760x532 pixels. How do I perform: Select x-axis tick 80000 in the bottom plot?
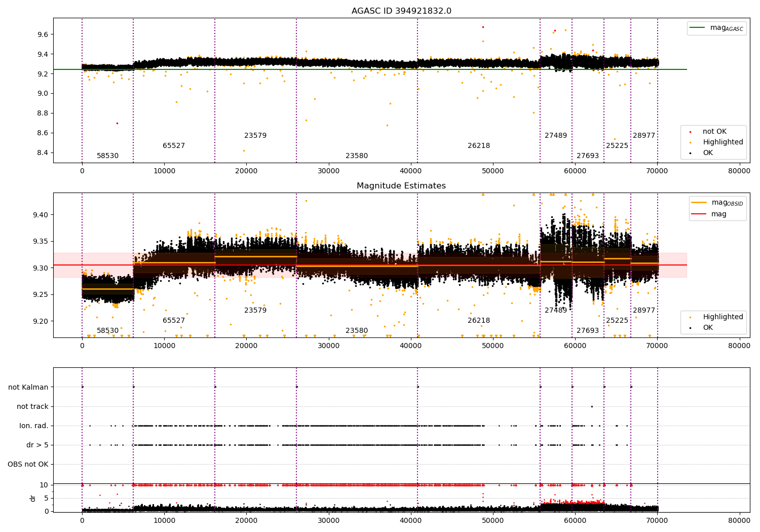[739, 520]
